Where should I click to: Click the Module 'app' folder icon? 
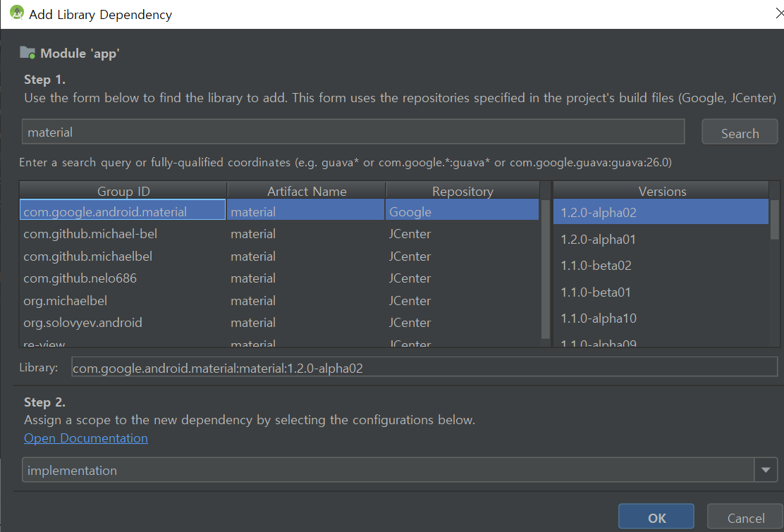click(27, 52)
